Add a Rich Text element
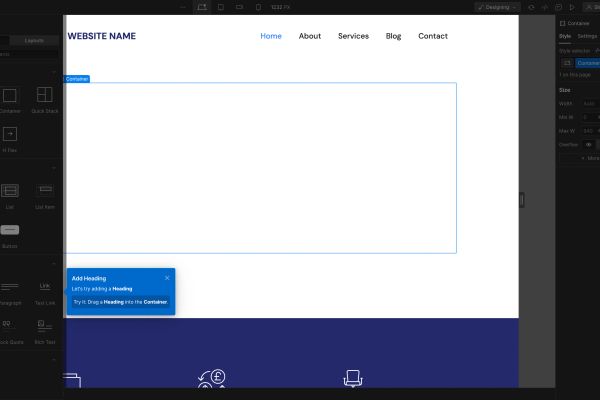This screenshot has height=400, width=600. point(45,332)
